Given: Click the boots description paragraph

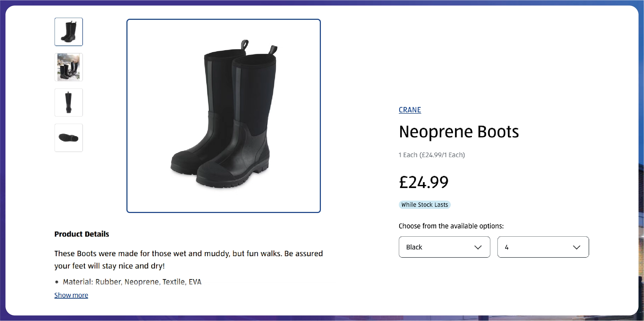Looking at the screenshot, I should 188,260.
